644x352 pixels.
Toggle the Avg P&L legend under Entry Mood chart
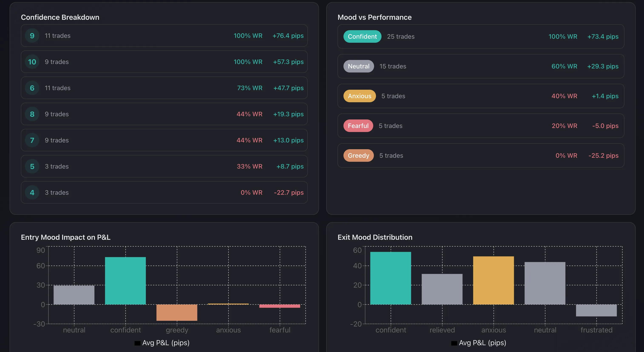pos(162,343)
